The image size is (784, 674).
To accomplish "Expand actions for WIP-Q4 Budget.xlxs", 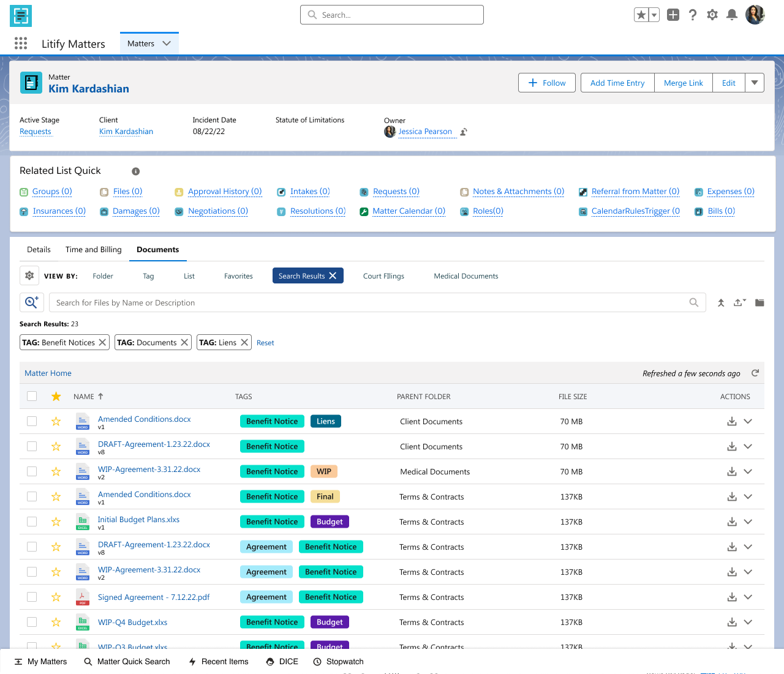I will (x=748, y=622).
